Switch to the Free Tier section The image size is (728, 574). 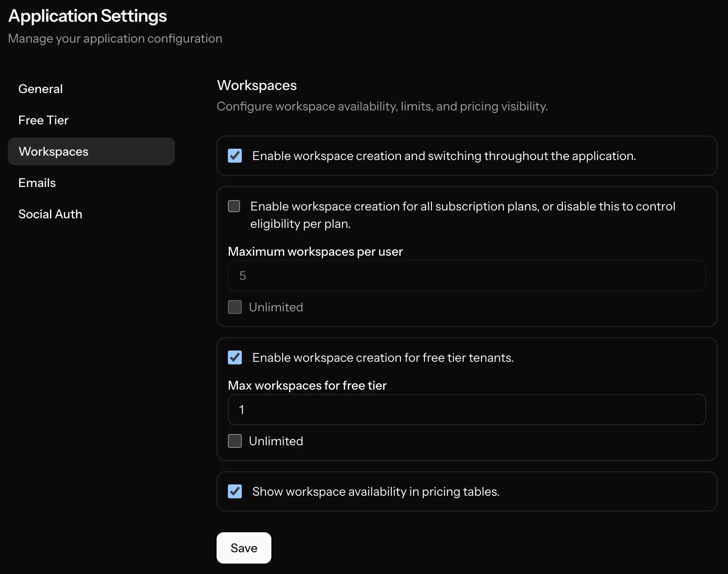pyautogui.click(x=43, y=120)
